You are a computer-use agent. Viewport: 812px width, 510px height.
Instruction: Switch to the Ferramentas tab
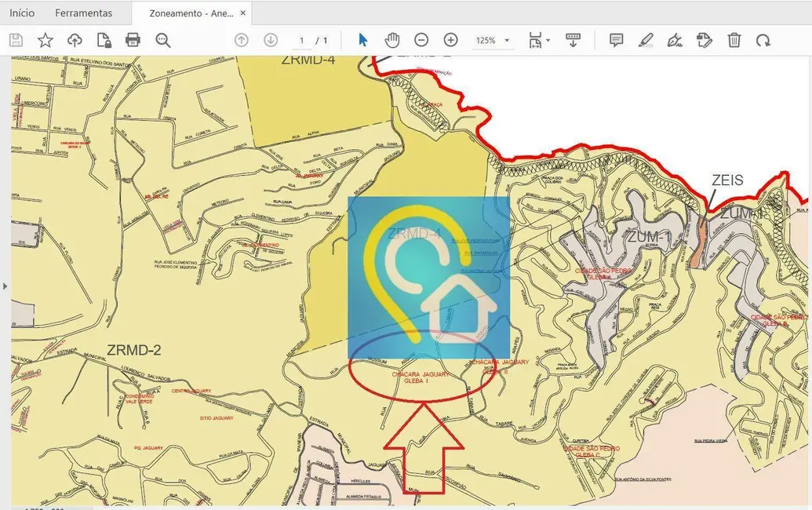(83, 13)
